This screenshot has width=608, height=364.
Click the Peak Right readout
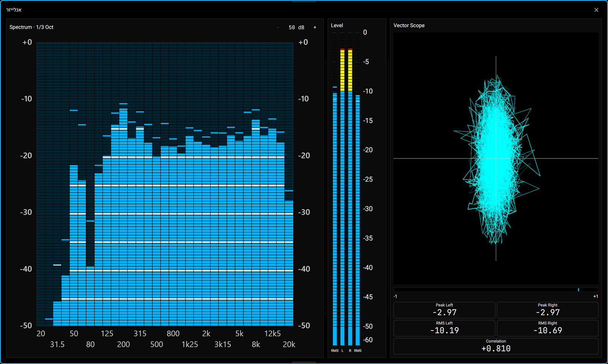tap(548, 310)
